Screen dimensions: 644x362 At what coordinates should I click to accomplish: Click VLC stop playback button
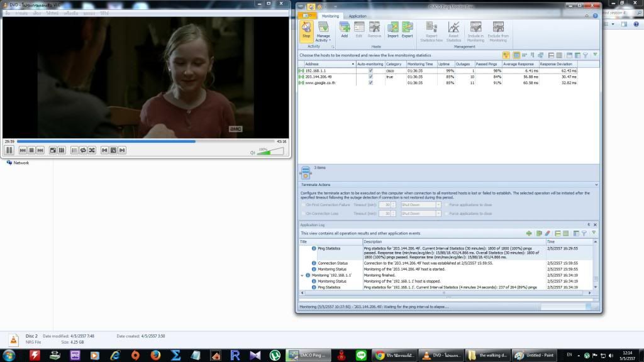pos(31,150)
